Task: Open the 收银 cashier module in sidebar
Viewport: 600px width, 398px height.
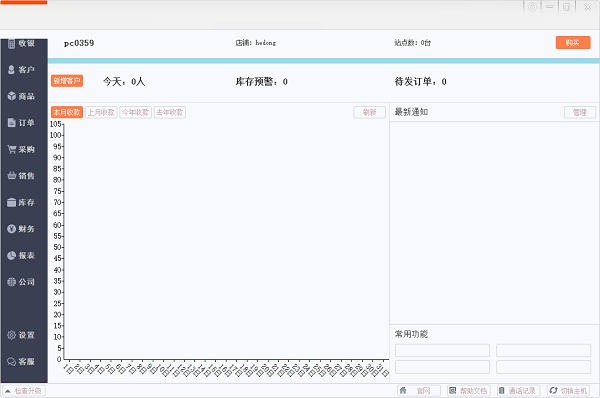Action: pyautogui.click(x=22, y=43)
